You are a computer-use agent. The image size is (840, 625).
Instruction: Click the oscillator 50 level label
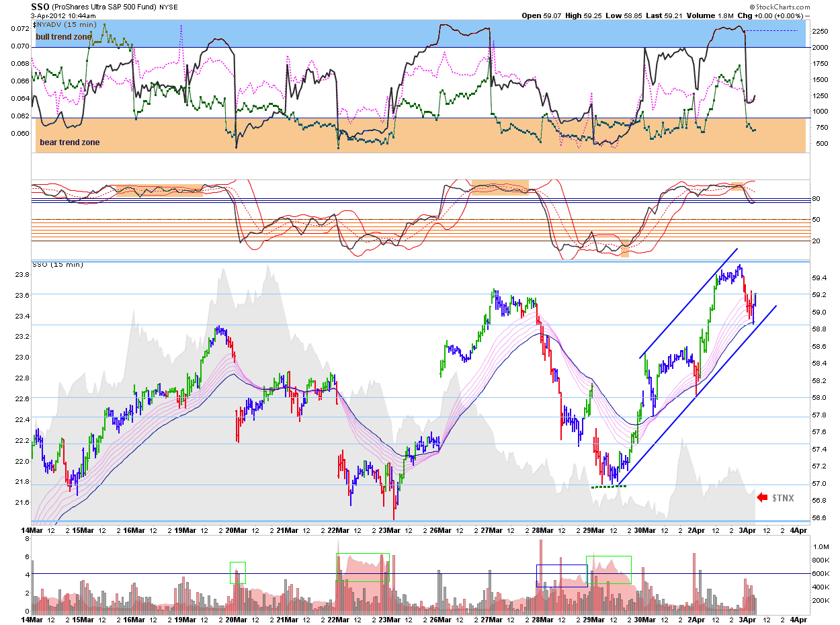click(x=816, y=220)
